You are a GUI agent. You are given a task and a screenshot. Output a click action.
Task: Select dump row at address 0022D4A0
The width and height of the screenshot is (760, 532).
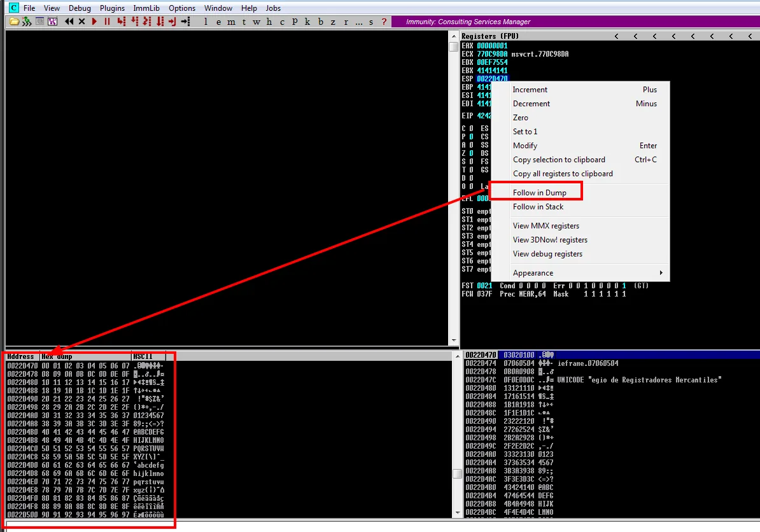(85, 416)
